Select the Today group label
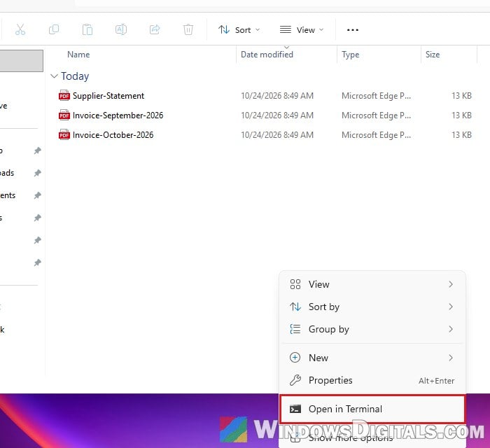 [x=75, y=76]
